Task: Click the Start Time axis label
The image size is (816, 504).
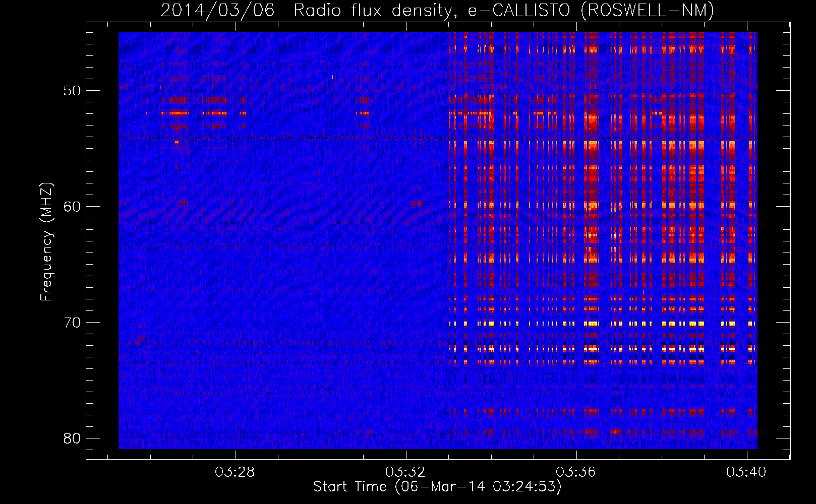Action: click(x=437, y=487)
